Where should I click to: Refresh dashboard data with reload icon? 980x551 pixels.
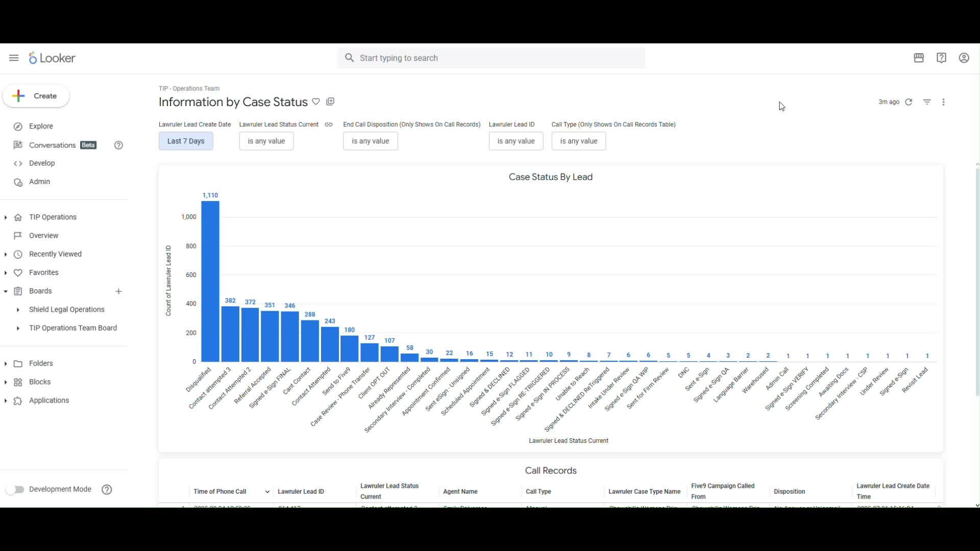point(909,102)
